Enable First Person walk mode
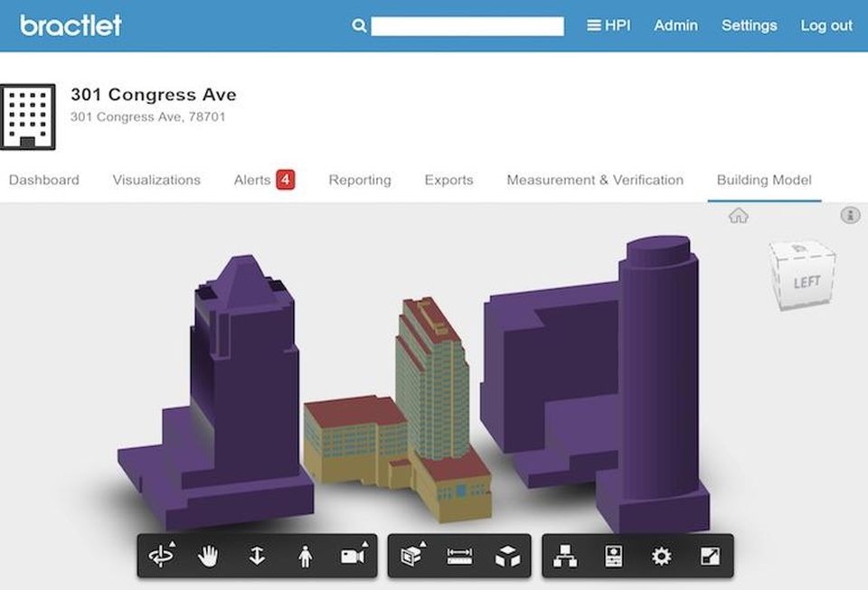868x590 pixels. (x=305, y=556)
